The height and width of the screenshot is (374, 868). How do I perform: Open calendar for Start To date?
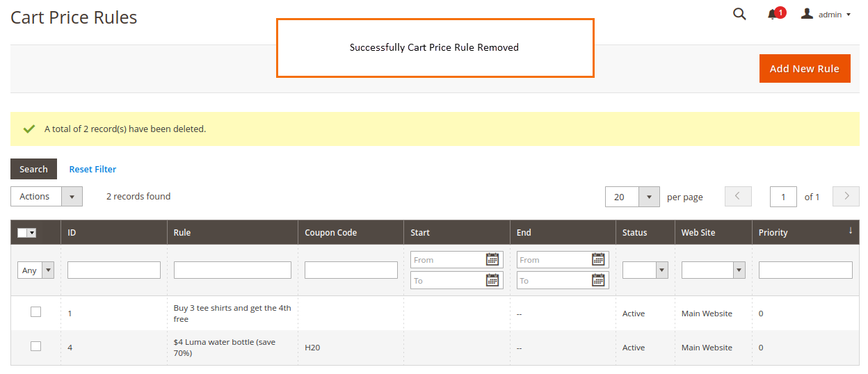(492, 280)
